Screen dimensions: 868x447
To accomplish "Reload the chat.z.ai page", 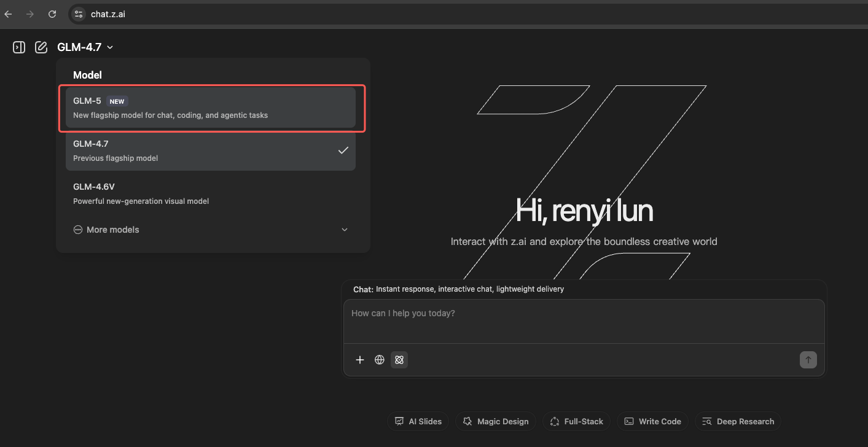I will pos(52,14).
